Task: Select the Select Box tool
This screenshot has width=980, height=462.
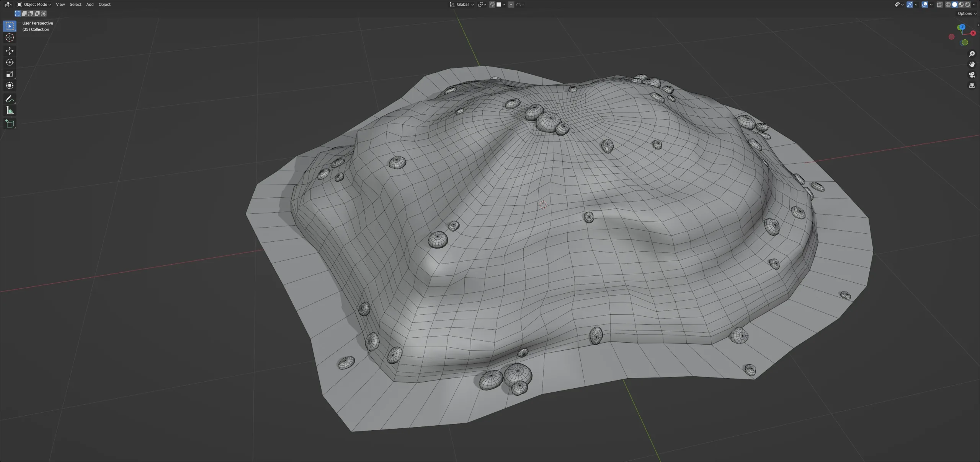Action: click(x=10, y=26)
